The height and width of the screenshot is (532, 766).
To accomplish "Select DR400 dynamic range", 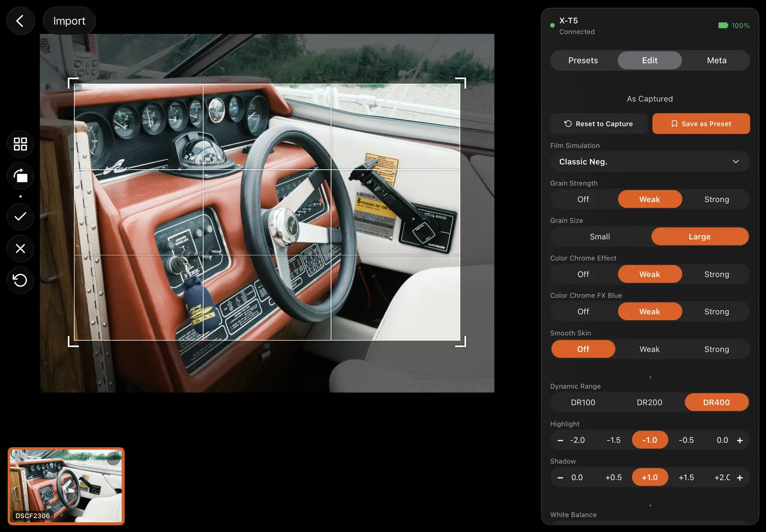I will [x=716, y=402].
